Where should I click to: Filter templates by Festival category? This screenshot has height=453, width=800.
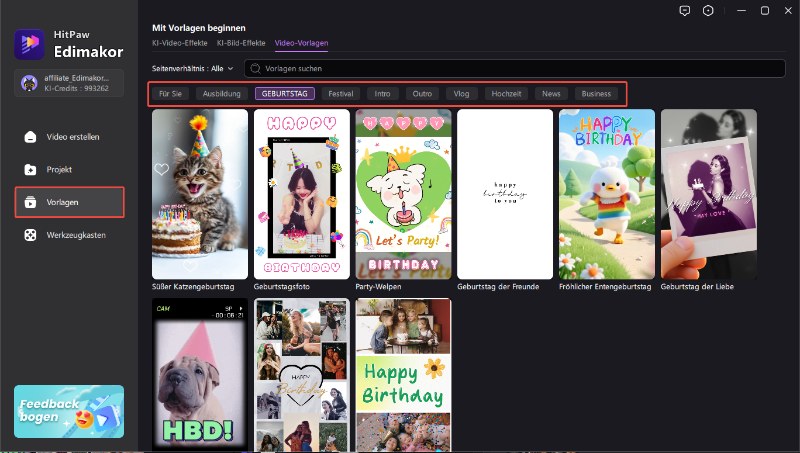[x=341, y=93]
